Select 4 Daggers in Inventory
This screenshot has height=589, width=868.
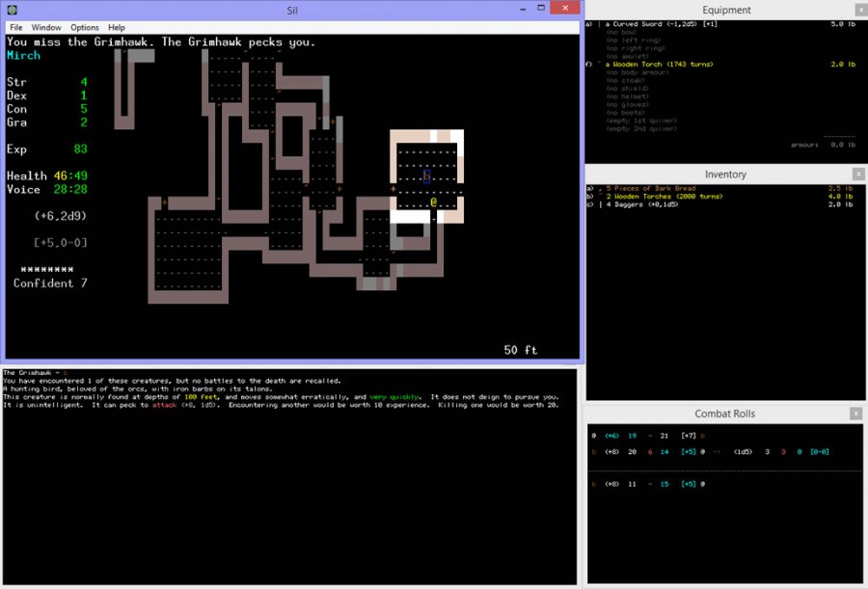(x=642, y=204)
